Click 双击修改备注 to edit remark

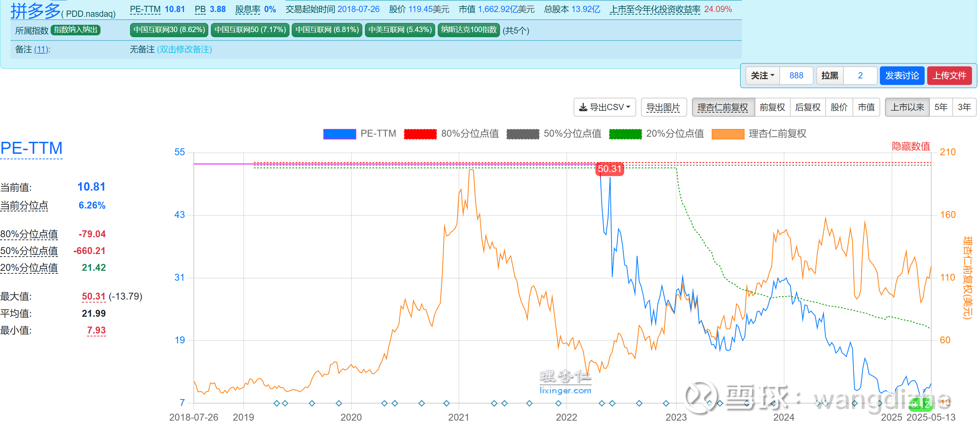tap(185, 50)
